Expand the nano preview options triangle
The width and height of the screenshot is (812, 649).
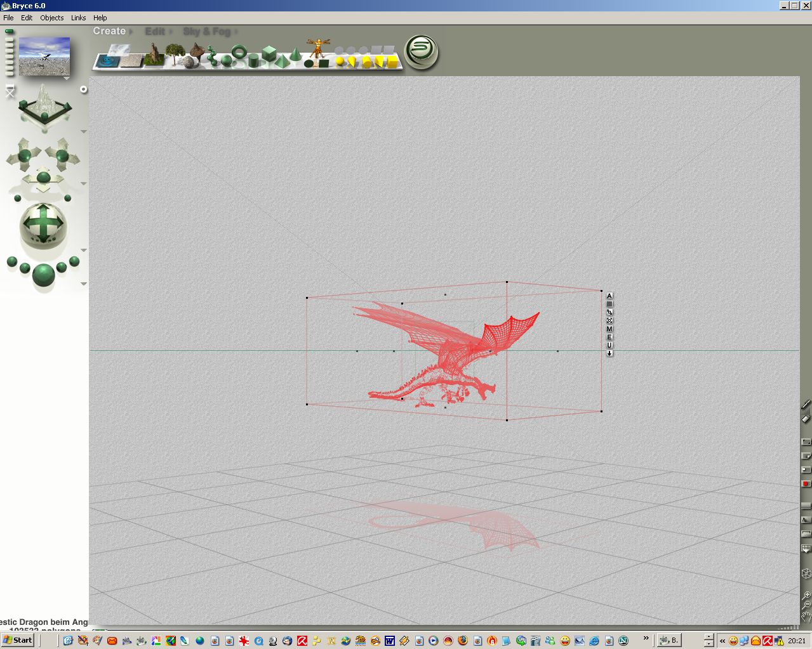(x=67, y=79)
